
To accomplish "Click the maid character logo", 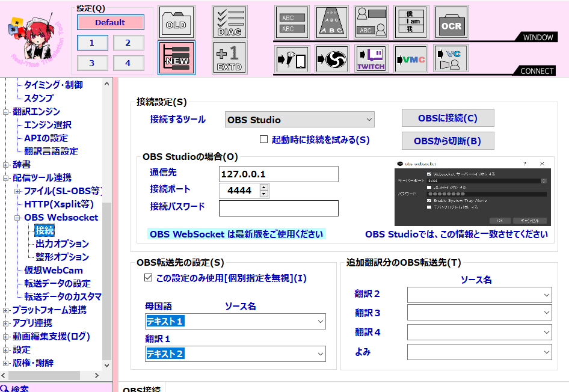I will click(x=35, y=41).
